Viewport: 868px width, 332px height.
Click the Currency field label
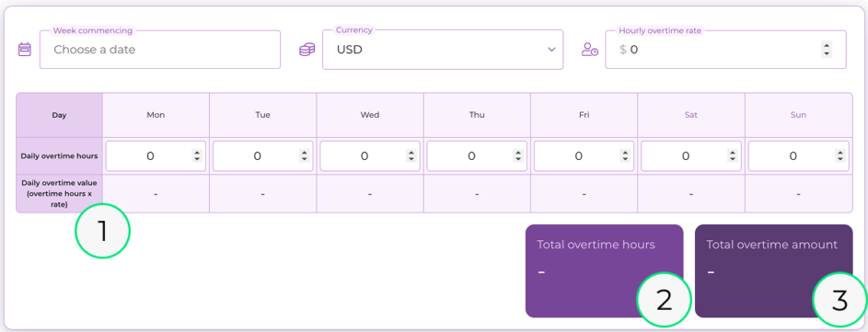point(354,29)
